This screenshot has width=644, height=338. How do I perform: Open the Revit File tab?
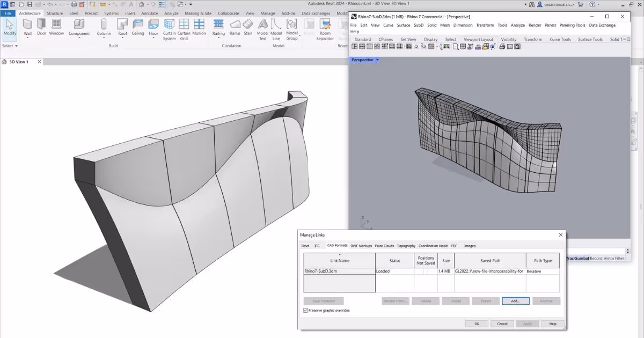click(x=8, y=13)
